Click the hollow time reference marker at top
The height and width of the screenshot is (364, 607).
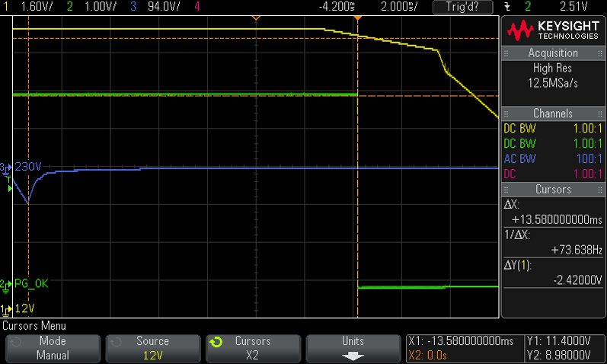(x=255, y=18)
